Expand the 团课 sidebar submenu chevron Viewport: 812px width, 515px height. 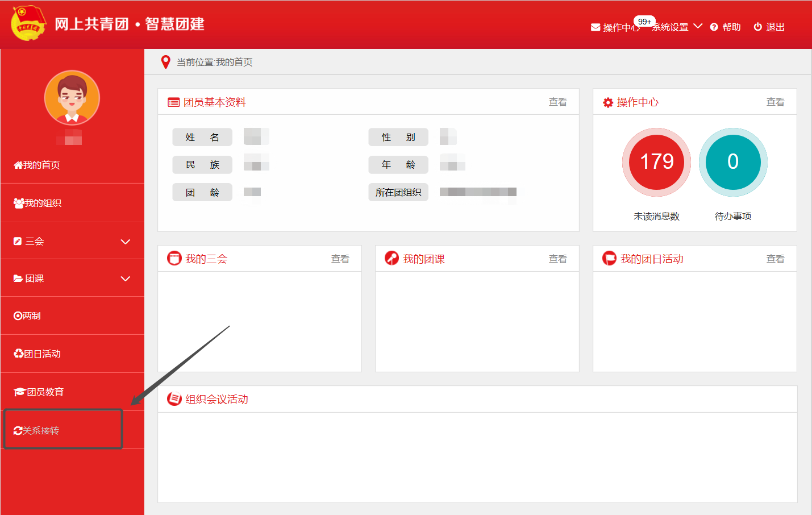[126, 279]
